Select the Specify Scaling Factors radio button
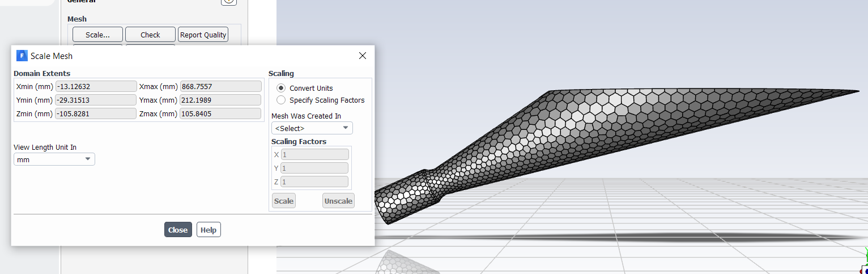868x274 pixels. click(x=281, y=100)
